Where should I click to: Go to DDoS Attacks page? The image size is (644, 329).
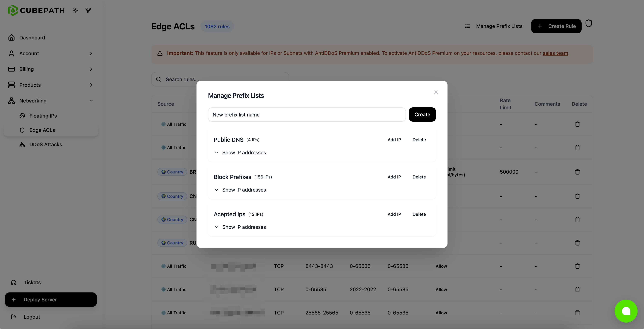click(46, 144)
